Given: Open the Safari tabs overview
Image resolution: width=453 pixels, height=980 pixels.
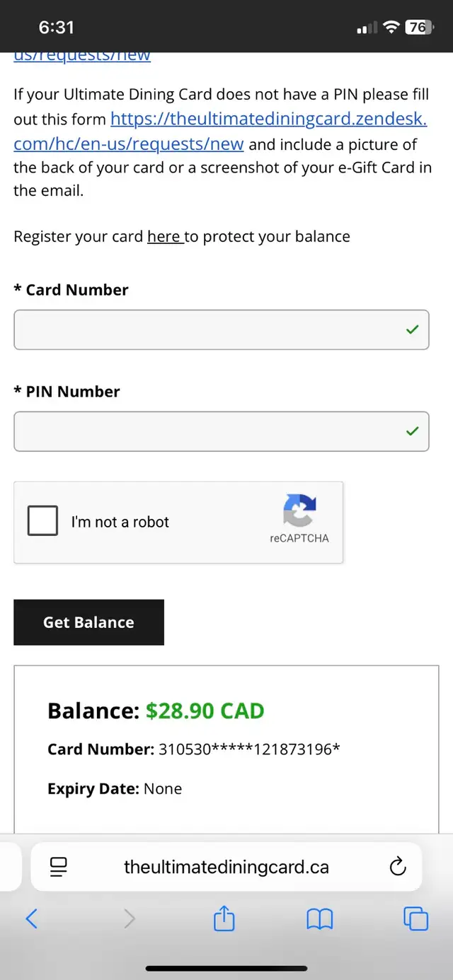Looking at the screenshot, I should 415,918.
